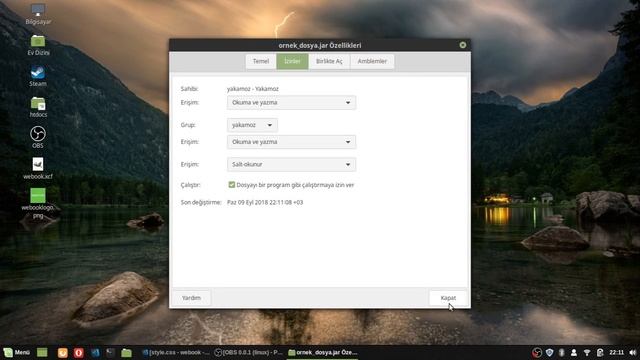Open the Grup yakamoz dropdown
This screenshot has height=360, width=640.
click(x=252, y=125)
